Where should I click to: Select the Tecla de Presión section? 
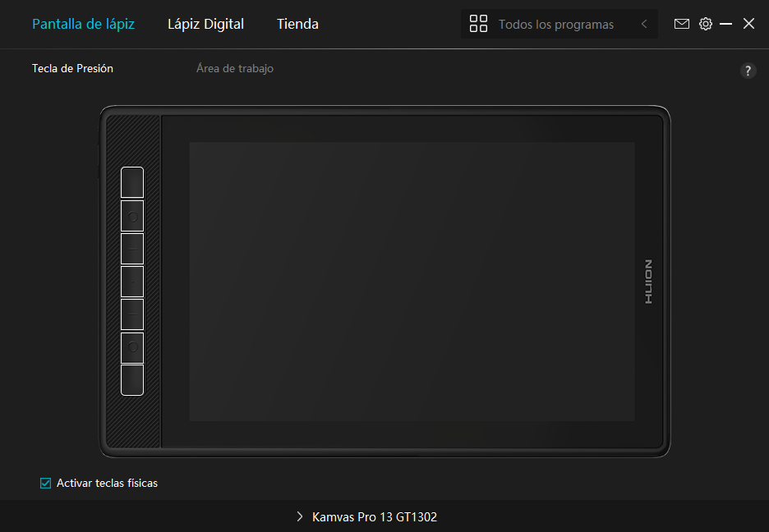[72, 69]
